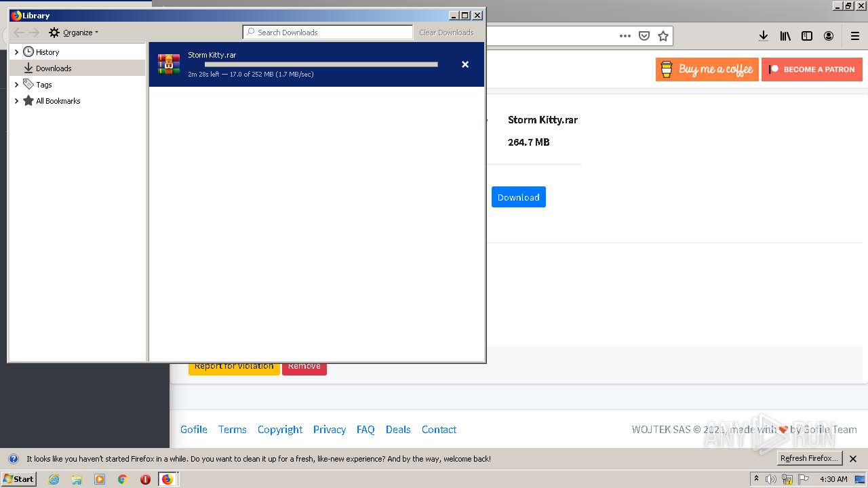
Task: Open the Windows Start menu
Action: pyautogui.click(x=18, y=479)
